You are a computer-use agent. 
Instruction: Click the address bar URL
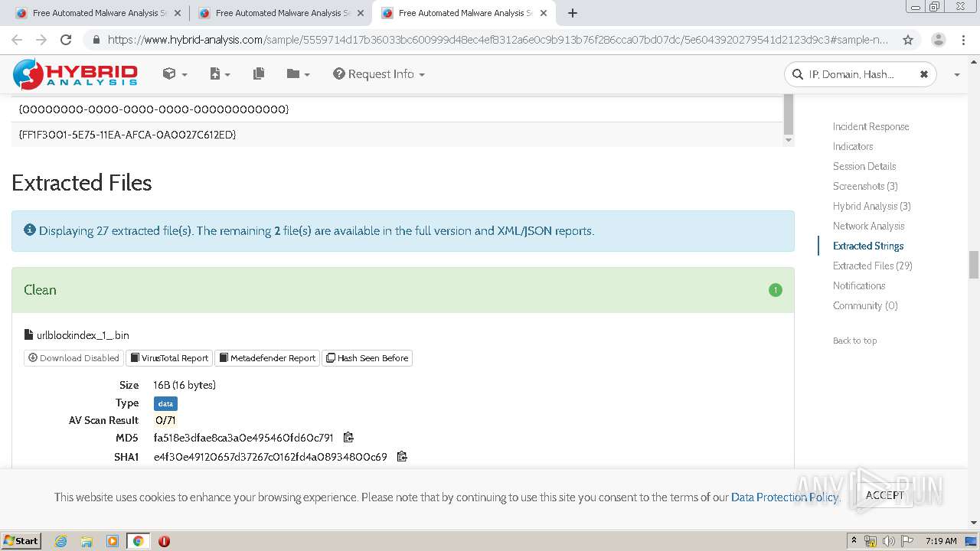(498, 40)
